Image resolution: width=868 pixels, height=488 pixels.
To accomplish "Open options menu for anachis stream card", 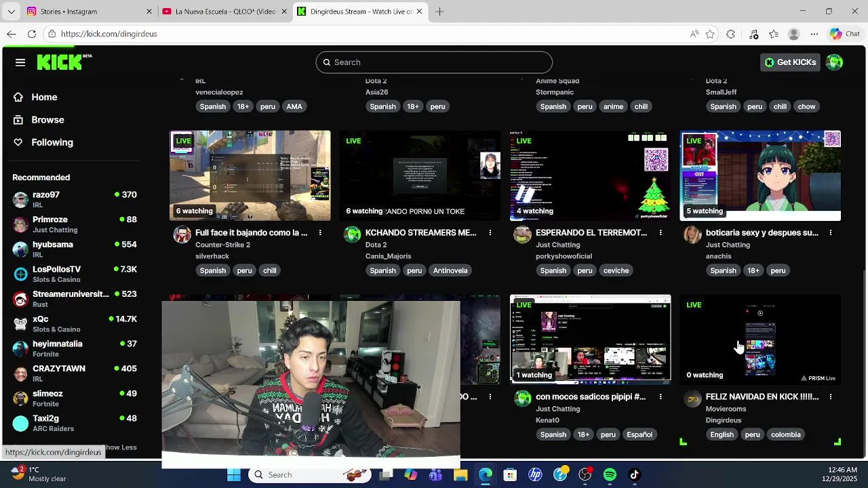I will tap(831, 232).
